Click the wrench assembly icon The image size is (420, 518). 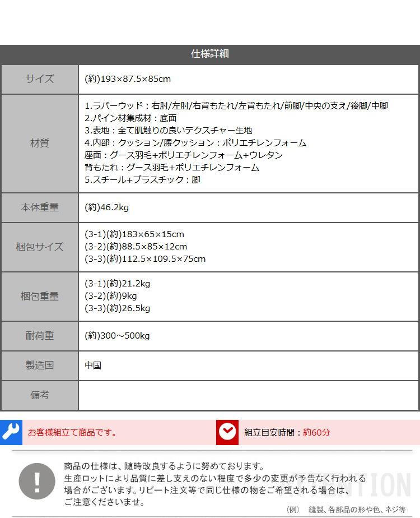[11, 432]
